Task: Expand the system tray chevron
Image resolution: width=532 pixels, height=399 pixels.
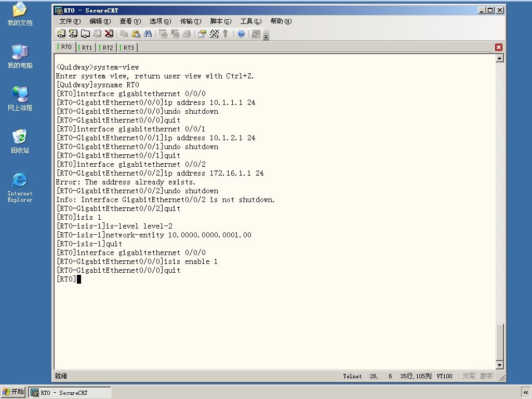Action: pos(526,393)
